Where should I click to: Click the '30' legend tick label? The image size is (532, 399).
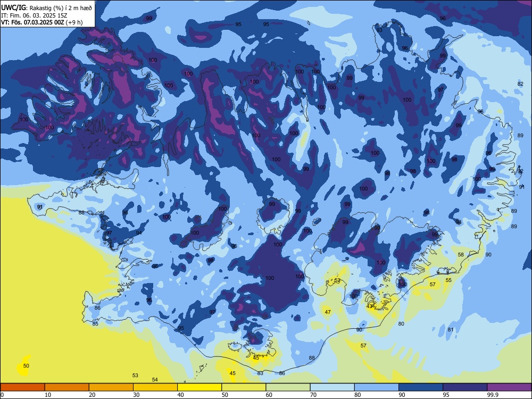point(136,395)
